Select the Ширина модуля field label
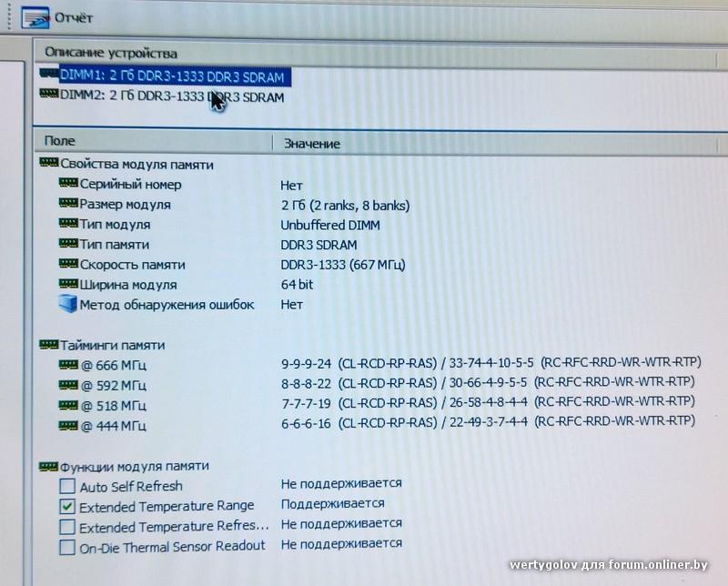The image size is (728, 586). [x=128, y=285]
